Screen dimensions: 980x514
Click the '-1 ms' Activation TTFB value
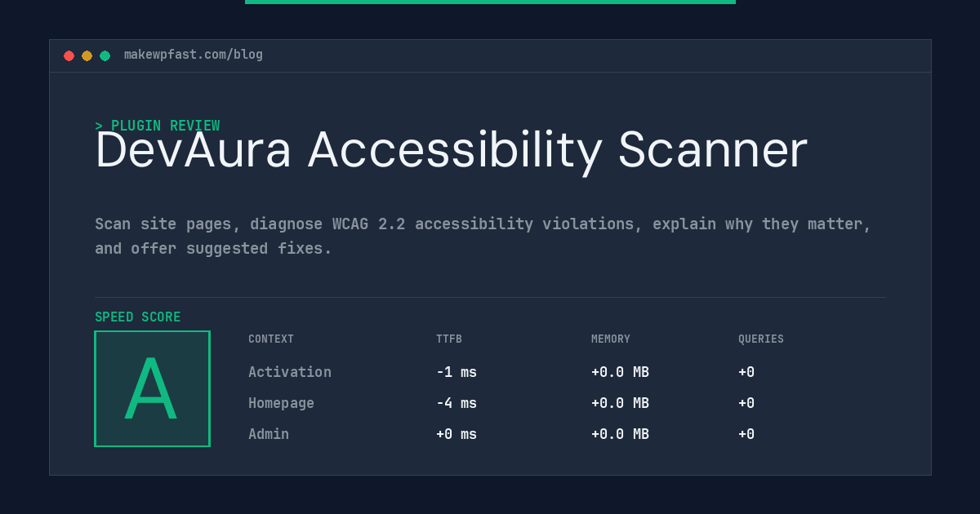pos(457,372)
